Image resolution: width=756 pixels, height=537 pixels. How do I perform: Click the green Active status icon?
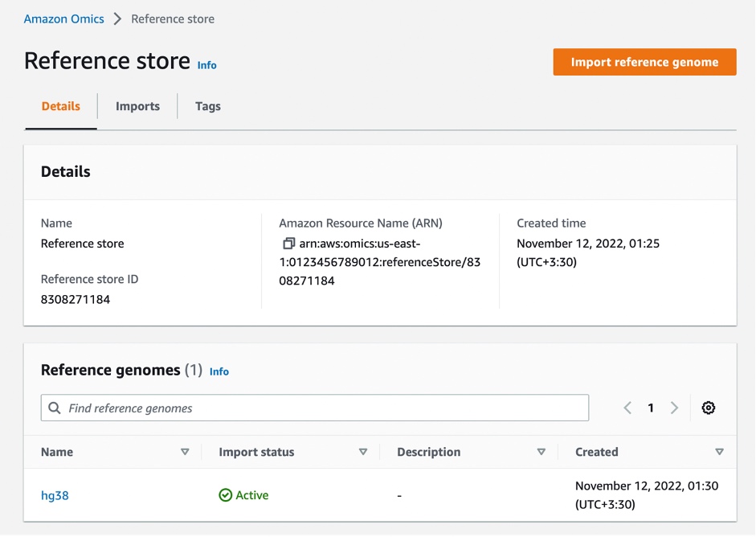(x=226, y=496)
